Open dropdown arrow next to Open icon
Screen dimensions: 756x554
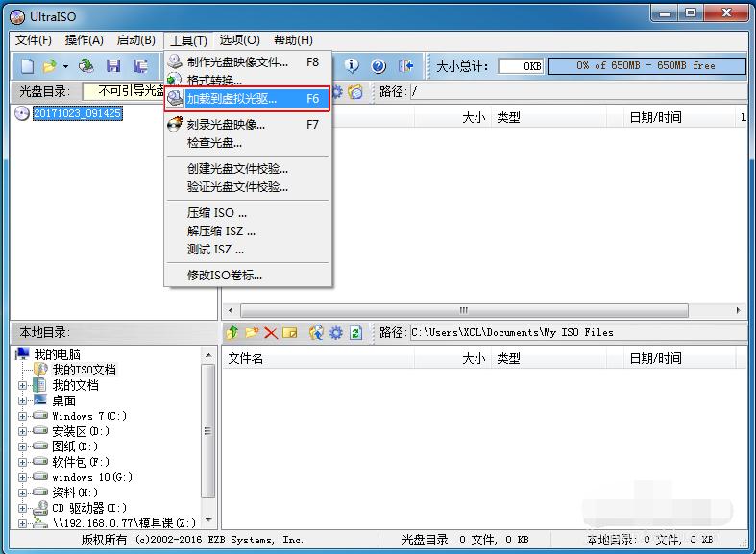pyautogui.click(x=65, y=66)
